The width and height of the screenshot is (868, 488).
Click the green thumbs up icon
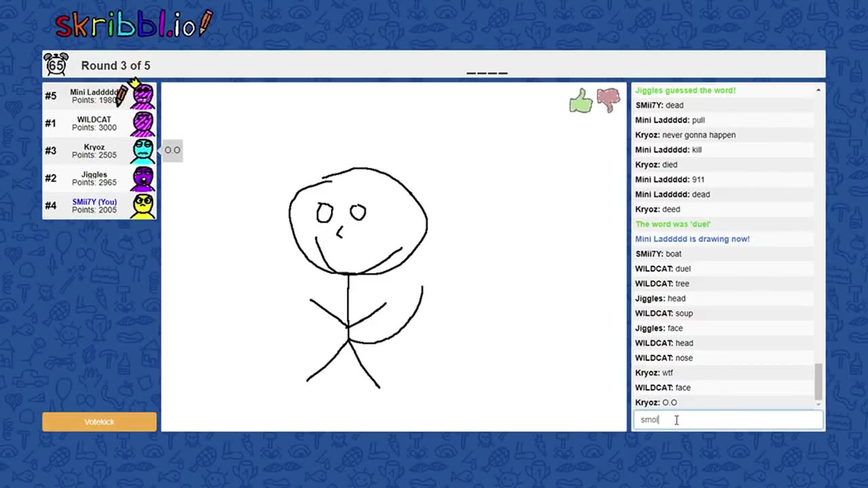[x=581, y=101]
